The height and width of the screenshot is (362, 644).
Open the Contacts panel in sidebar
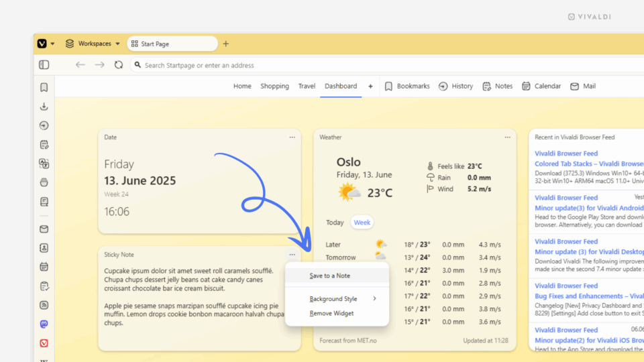coord(44,248)
